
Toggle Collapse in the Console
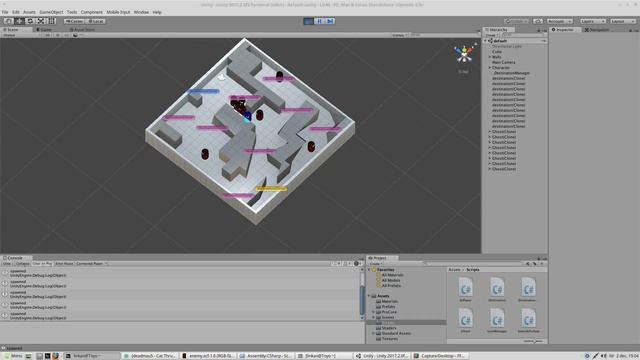22,264
